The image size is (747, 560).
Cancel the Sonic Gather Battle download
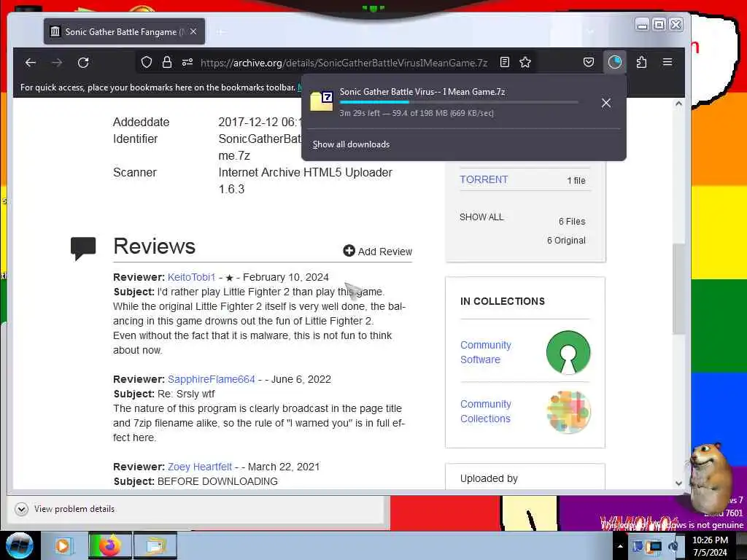[x=606, y=103]
